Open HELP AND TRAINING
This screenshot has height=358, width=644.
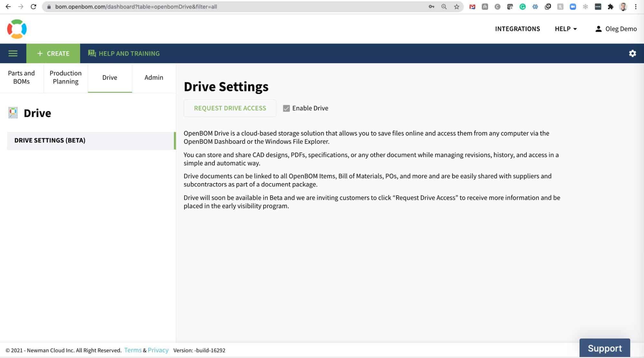(x=124, y=53)
